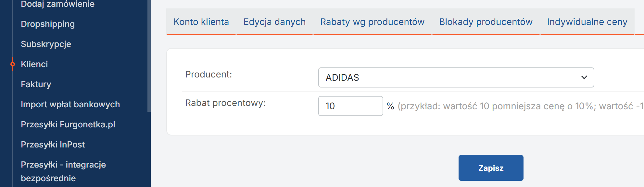
Task: Open Dropshipping in the sidebar menu
Action: pyautogui.click(x=48, y=24)
